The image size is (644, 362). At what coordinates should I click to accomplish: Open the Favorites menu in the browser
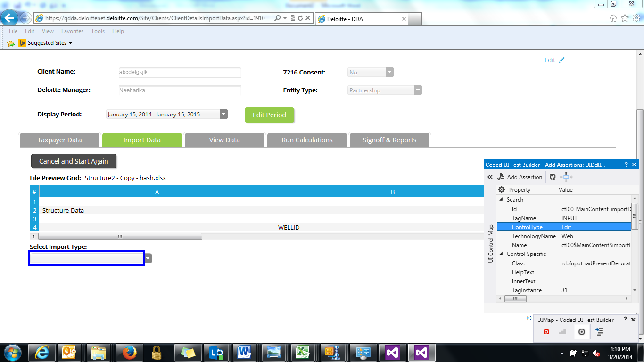(x=72, y=31)
